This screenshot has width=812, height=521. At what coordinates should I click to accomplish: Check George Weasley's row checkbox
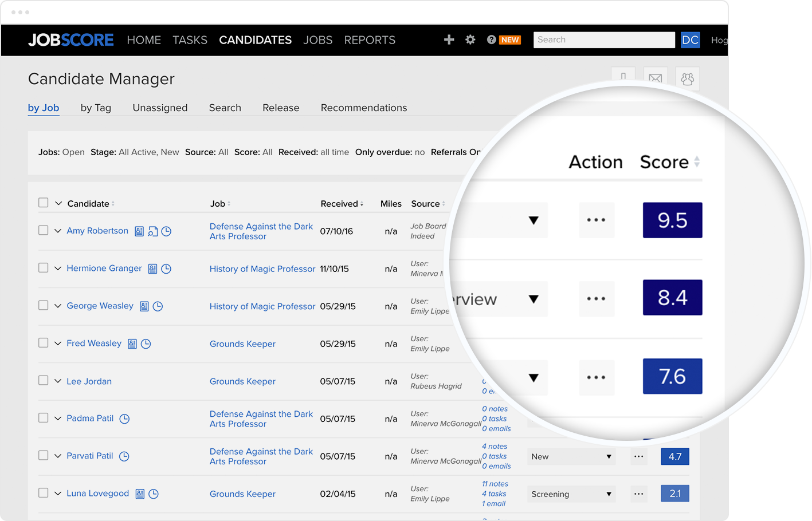(43, 305)
